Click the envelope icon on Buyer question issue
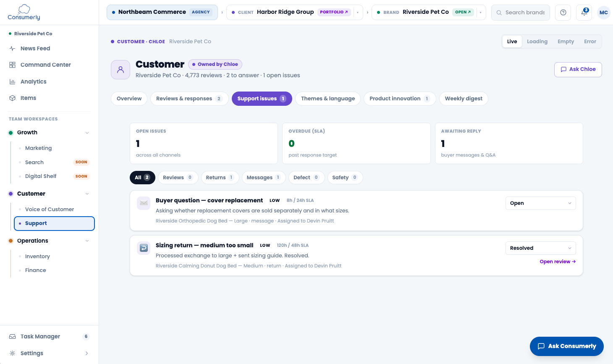 [x=144, y=203]
